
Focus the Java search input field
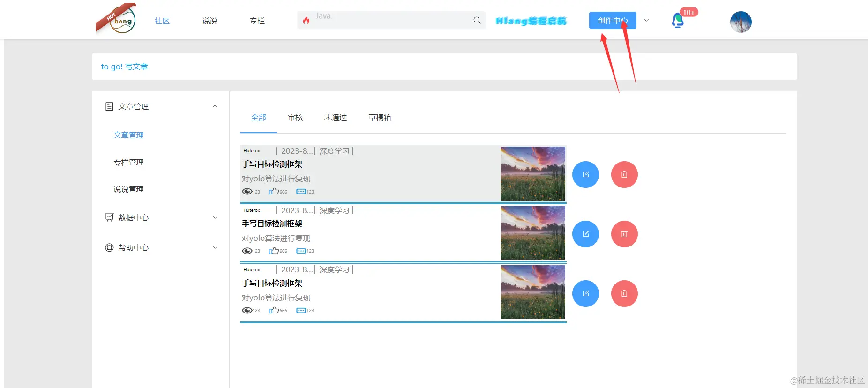[391, 20]
